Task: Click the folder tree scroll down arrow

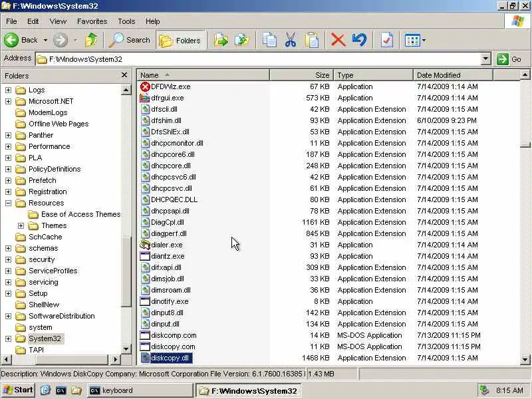Action: (126, 348)
